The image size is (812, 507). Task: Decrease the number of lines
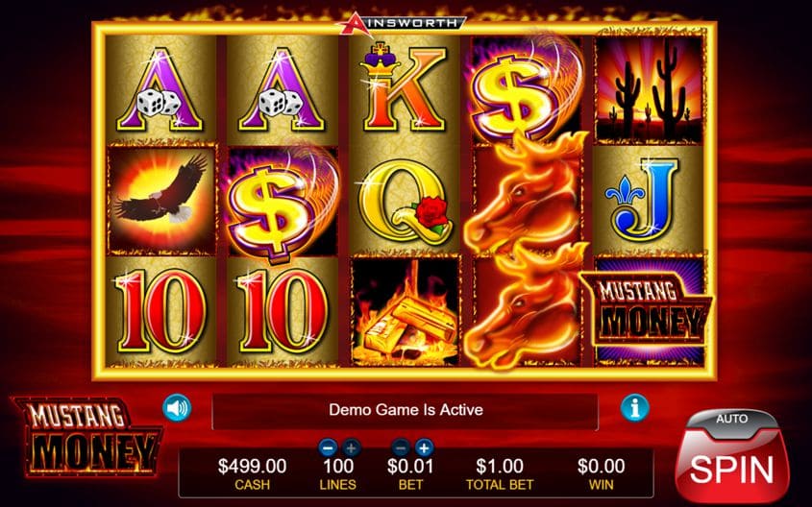(328, 447)
